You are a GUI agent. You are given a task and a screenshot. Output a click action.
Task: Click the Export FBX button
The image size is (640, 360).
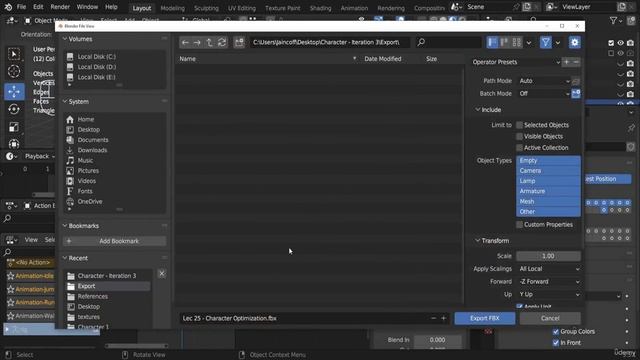pyautogui.click(x=484, y=318)
